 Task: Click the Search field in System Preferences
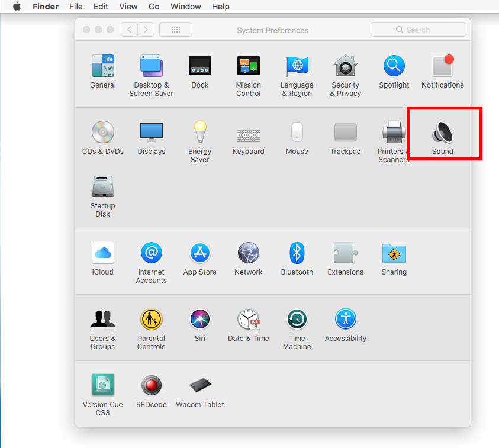pyautogui.click(x=418, y=30)
